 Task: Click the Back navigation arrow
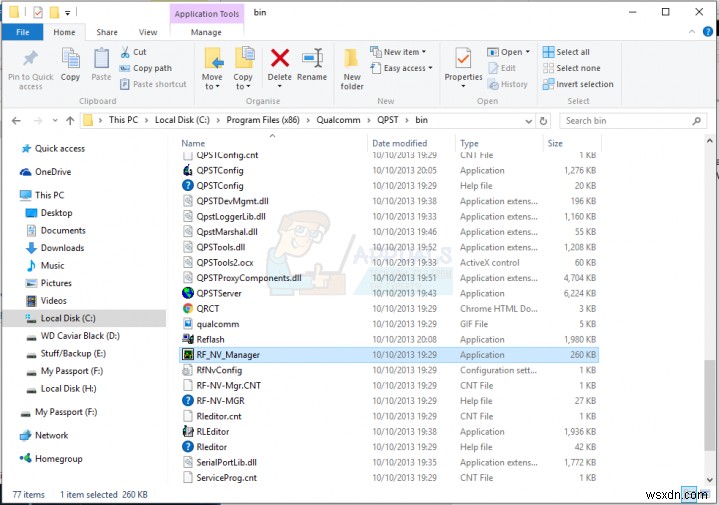coord(17,121)
